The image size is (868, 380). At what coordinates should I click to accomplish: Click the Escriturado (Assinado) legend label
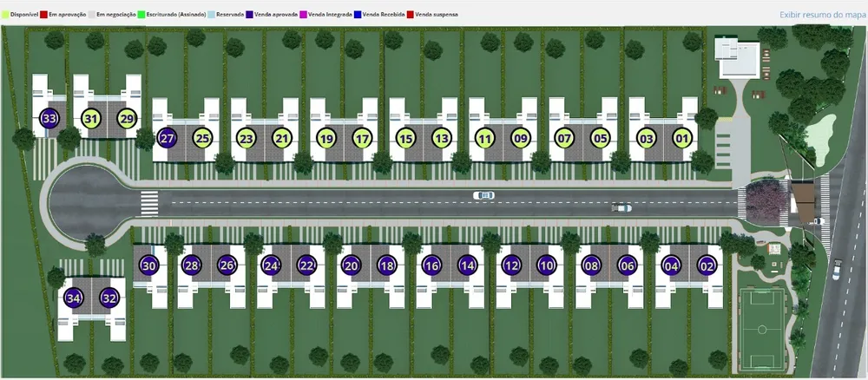[x=176, y=15]
